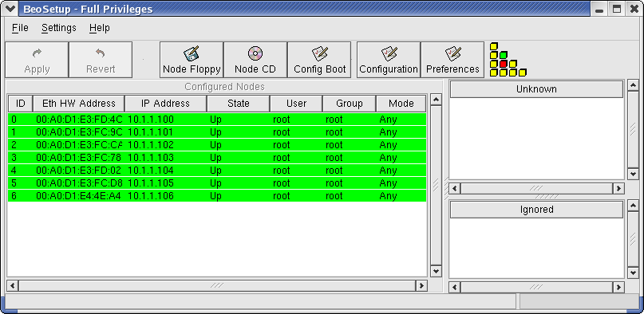
Task: Click Configured Nodes horizontal scrollbar thumb
Action: pos(217,285)
